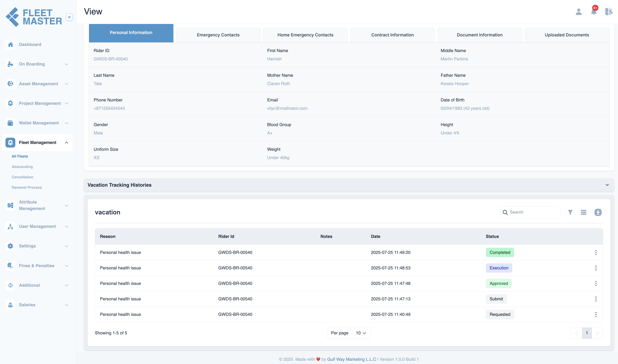
Task: Click the On Boarding sidebar icon
Action: pyautogui.click(x=10, y=64)
